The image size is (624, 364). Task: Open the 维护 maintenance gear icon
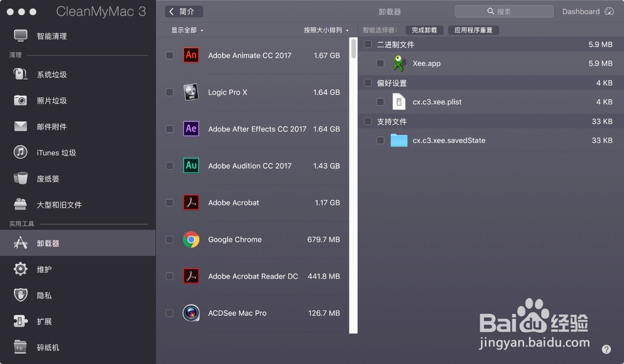(21, 269)
